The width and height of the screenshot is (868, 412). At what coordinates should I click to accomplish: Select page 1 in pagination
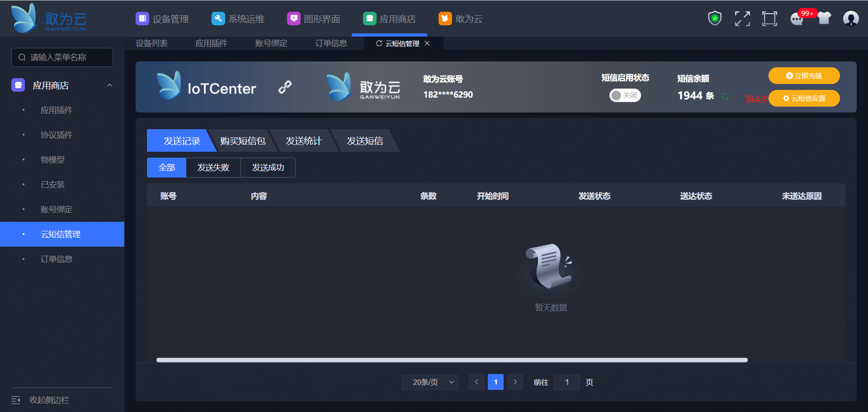pyautogui.click(x=495, y=382)
